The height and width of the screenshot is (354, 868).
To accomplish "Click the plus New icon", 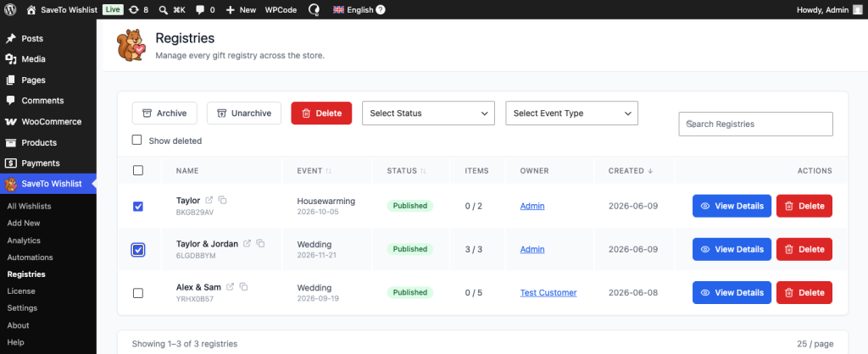I will (x=231, y=9).
